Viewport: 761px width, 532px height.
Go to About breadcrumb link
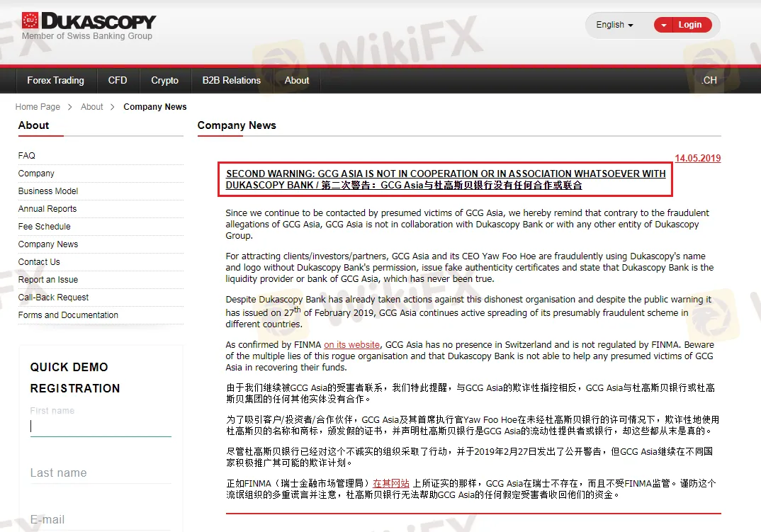pyautogui.click(x=91, y=107)
